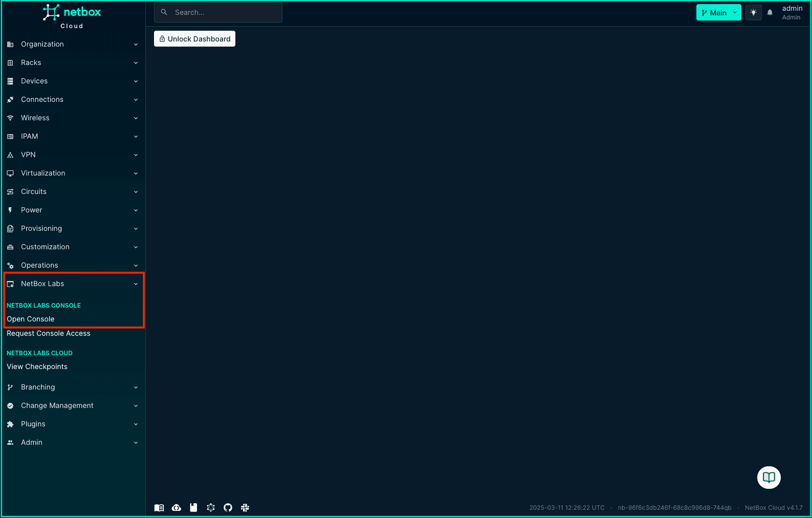The image size is (812, 518).
Task: Open the GraphQL icon in the footer
Action: [x=211, y=508]
